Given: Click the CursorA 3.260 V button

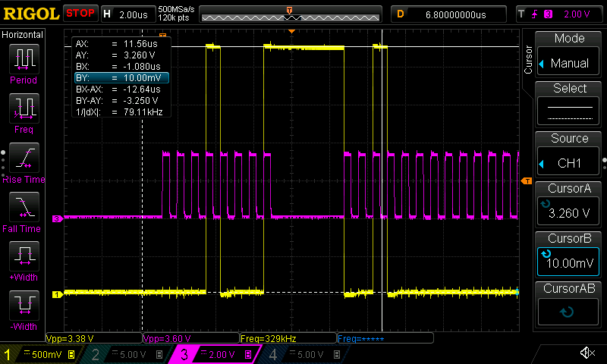Looking at the screenshot, I should [x=568, y=204].
